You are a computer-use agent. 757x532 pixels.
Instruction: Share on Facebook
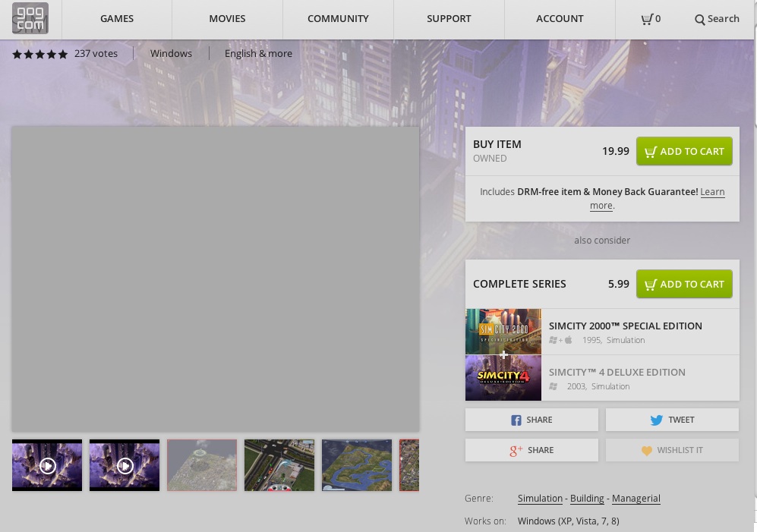(x=531, y=420)
